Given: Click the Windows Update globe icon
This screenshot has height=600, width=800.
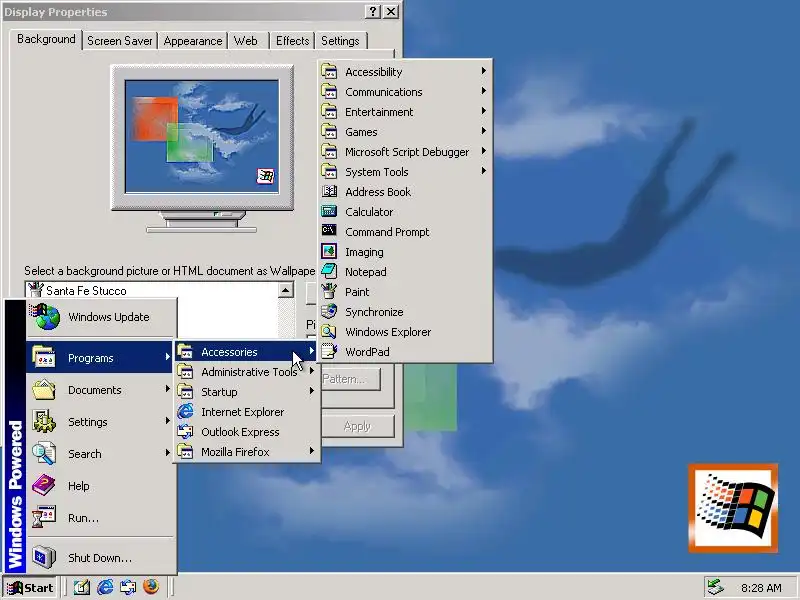Looking at the screenshot, I should [x=45, y=316].
